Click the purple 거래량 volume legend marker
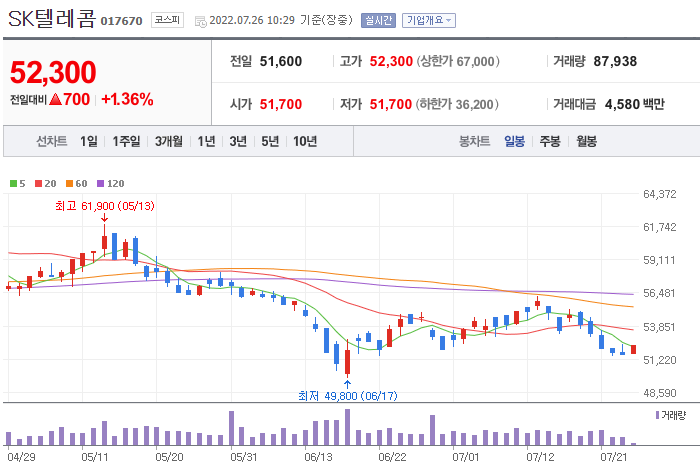The width and height of the screenshot is (700, 472). [x=657, y=415]
